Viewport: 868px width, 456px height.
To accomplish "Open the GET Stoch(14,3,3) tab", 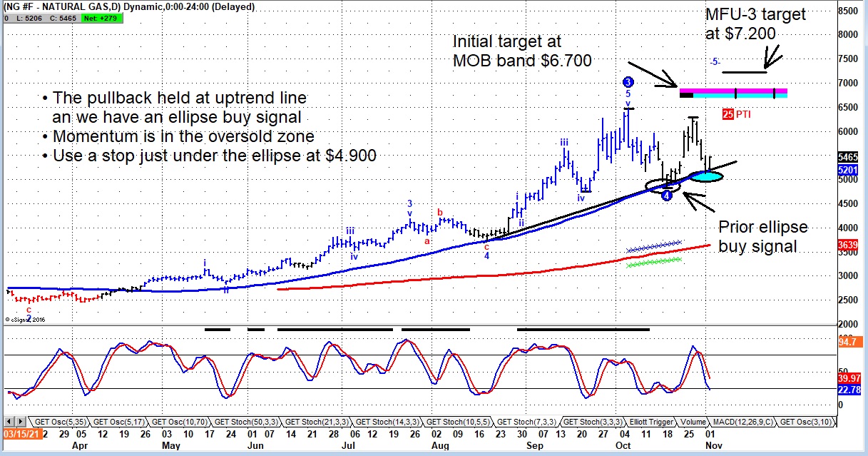I will point(387,421).
